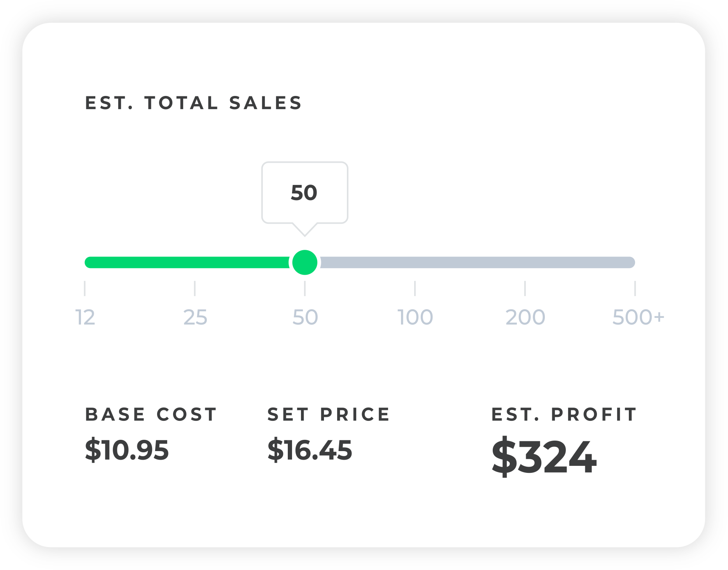Click the SET PRICE label

click(329, 415)
